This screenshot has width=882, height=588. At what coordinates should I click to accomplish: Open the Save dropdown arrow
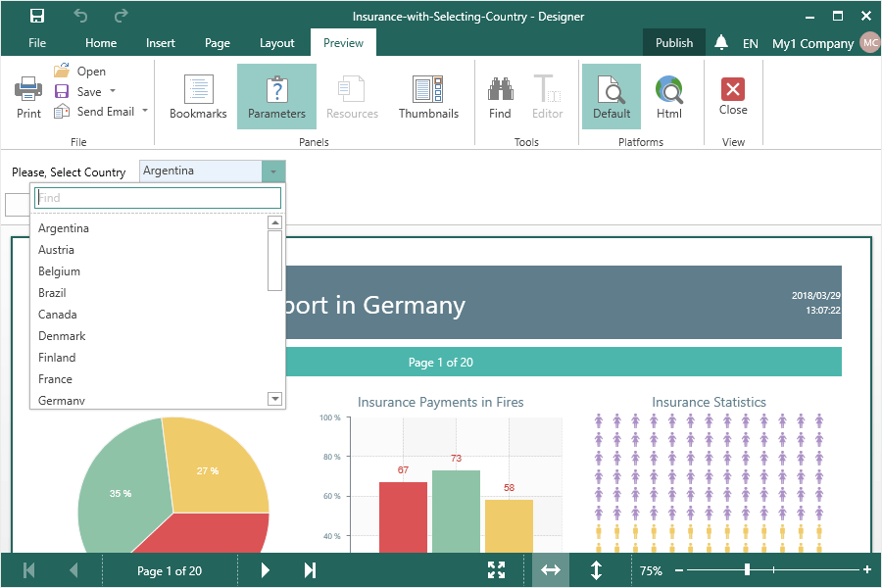(x=113, y=91)
